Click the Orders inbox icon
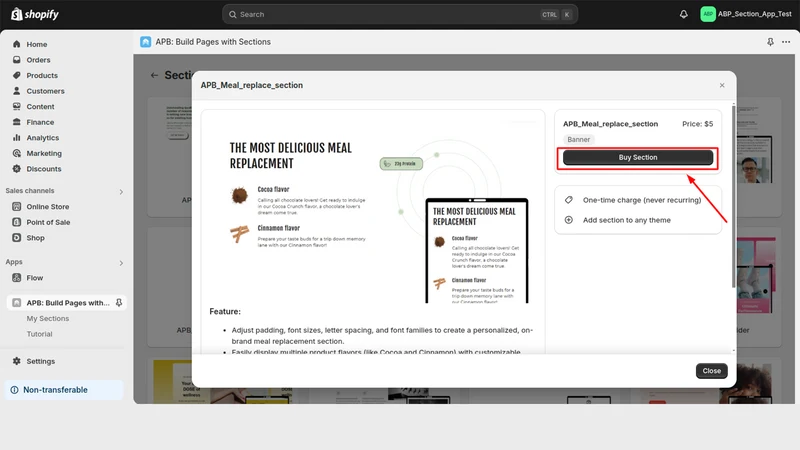Screen dimensions: 800x450 (17, 60)
